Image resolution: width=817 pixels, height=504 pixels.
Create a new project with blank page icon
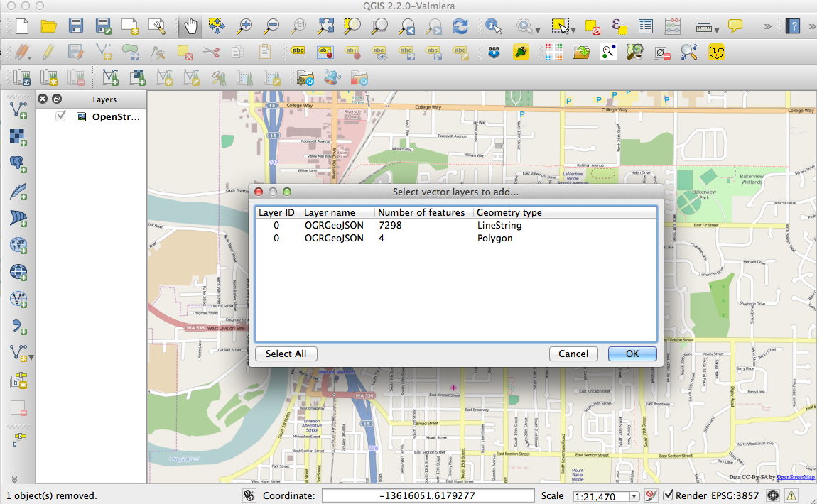22,26
